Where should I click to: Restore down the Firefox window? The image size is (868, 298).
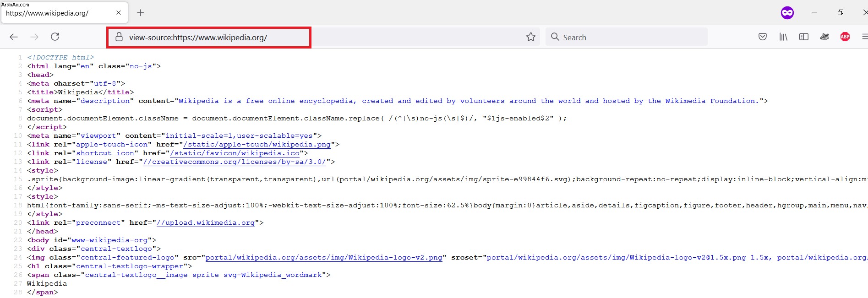pyautogui.click(x=841, y=12)
